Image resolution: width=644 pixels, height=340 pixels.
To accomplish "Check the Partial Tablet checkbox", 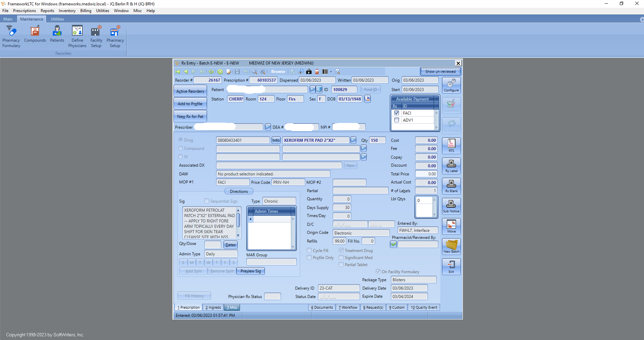I will pyautogui.click(x=341, y=264).
